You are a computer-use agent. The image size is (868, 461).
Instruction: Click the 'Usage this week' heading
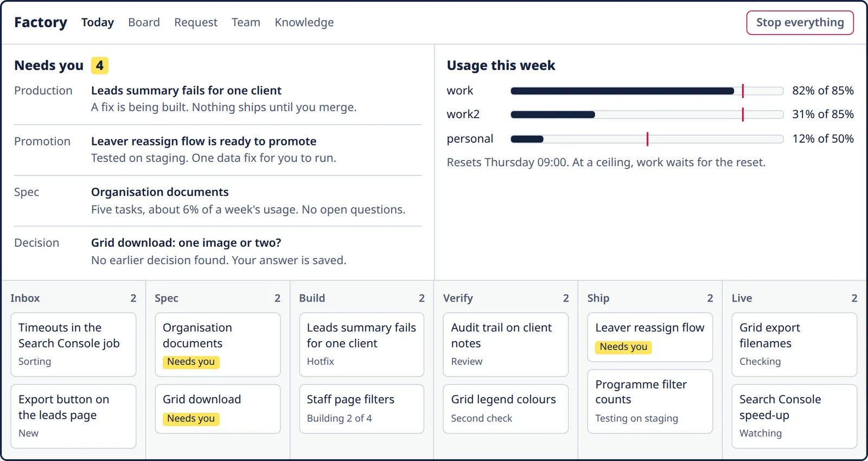[x=501, y=66]
